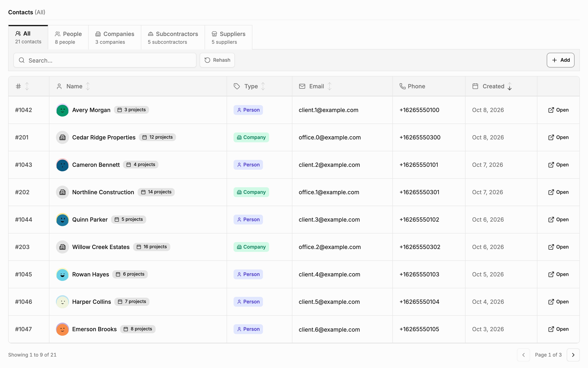Click the 14 projects badge
588x368 pixels.
156,192
